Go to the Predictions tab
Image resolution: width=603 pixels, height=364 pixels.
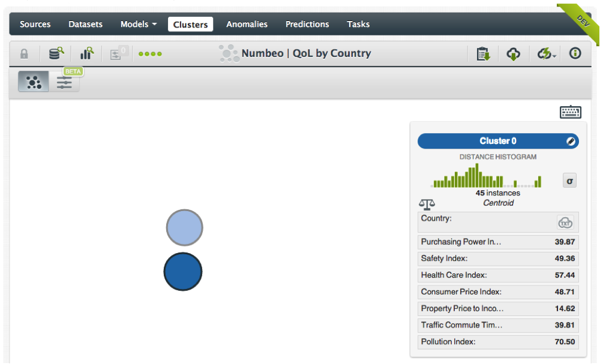tap(307, 25)
